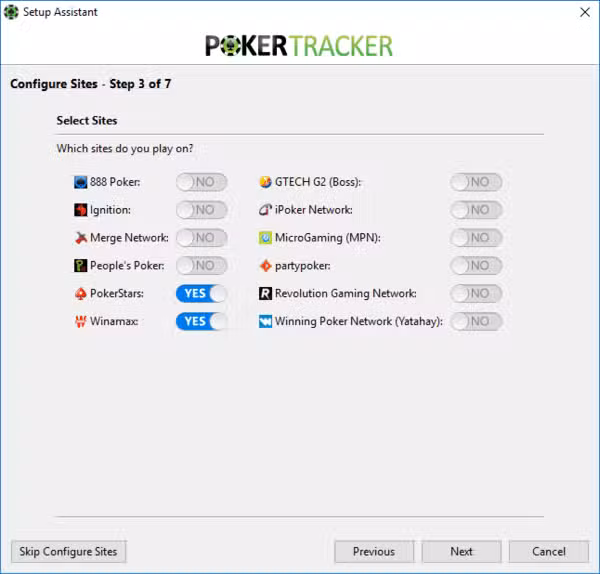Proceed with the Next button
This screenshot has height=574, width=600.
(x=461, y=551)
